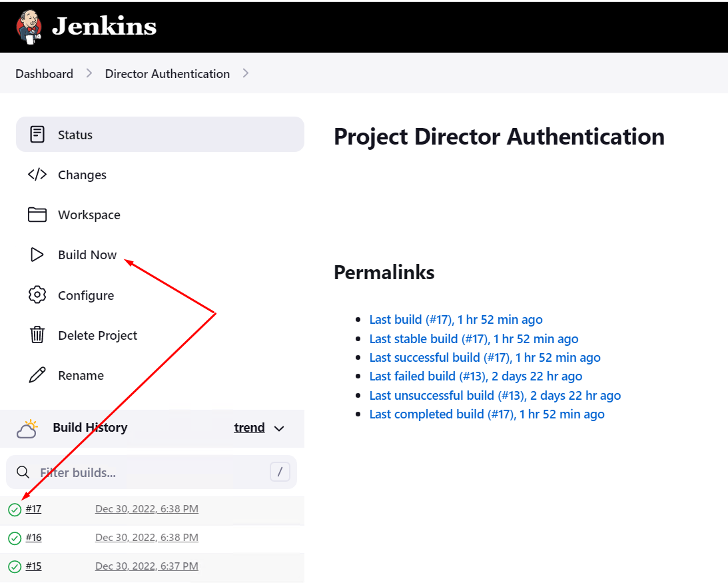Click the Jenkins butler logo
728x585 pixels.
coord(28,27)
